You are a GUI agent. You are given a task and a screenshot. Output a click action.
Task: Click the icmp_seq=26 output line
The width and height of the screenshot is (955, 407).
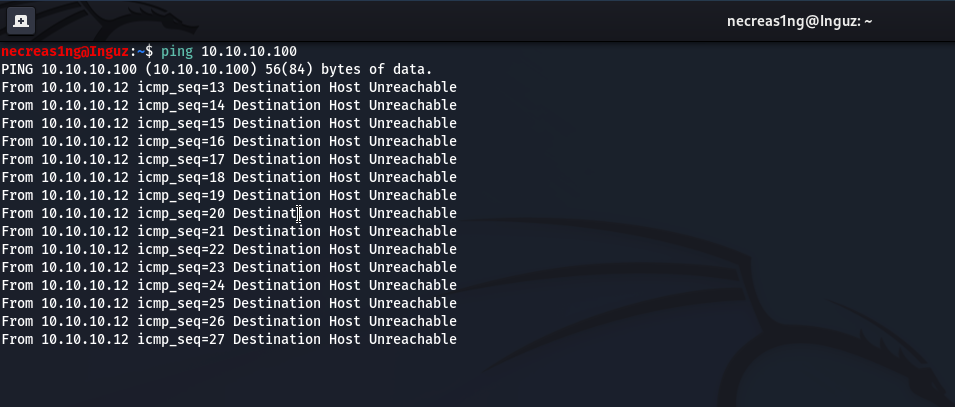pos(228,321)
